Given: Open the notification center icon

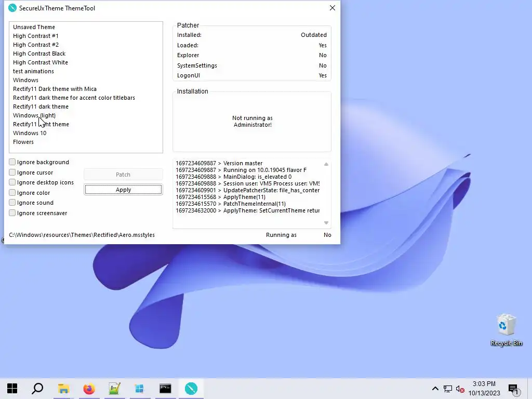Looking at the screenshot, I should tap(514, 389).
